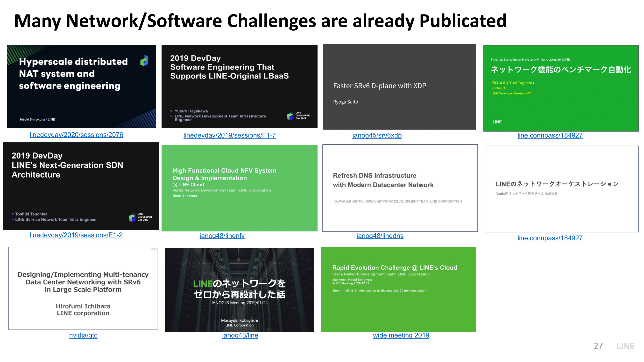This screenshot has width=644, height=362.
Task: Click the slide title 'Many Network/Software Challenges are already Publicated'
Action: (260, 21)
